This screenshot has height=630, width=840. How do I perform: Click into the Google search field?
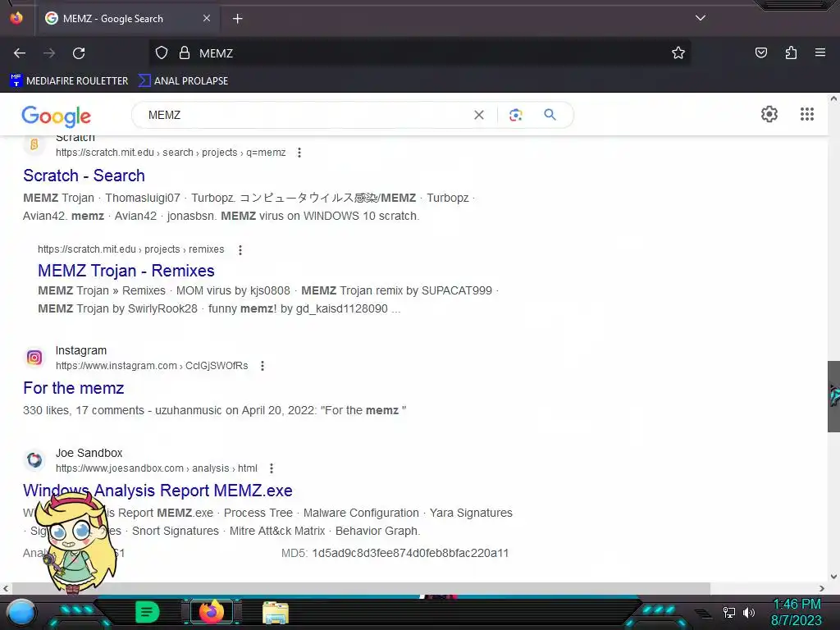tap(305, 115)
